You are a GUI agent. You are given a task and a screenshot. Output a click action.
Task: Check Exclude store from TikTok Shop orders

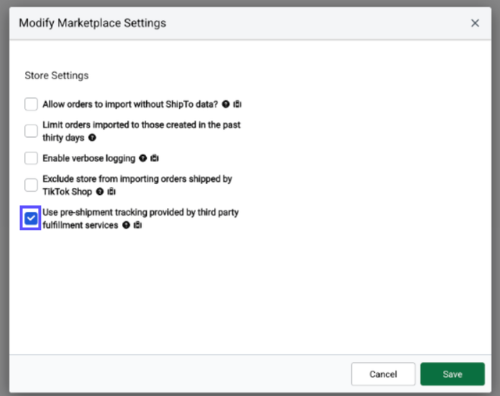(31, 185)
